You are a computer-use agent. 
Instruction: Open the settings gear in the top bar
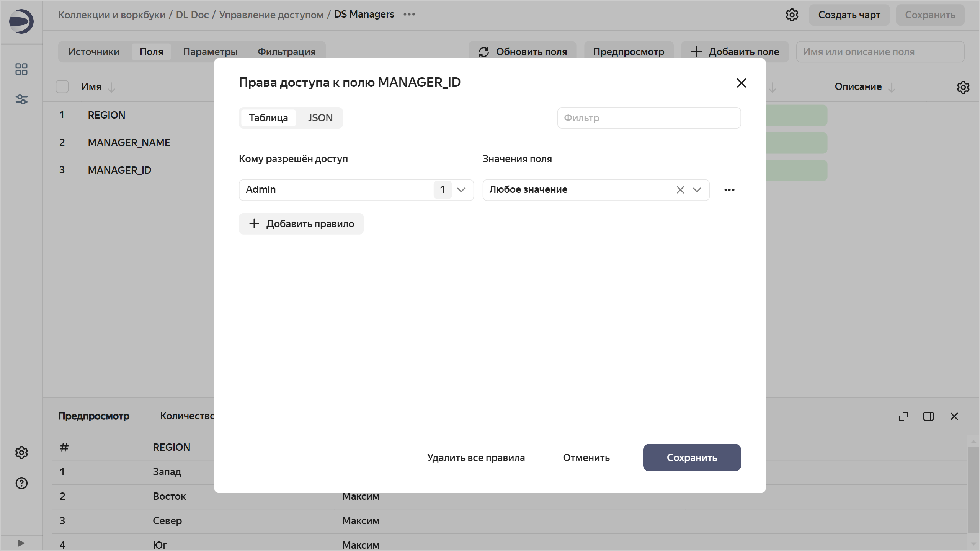792,15
